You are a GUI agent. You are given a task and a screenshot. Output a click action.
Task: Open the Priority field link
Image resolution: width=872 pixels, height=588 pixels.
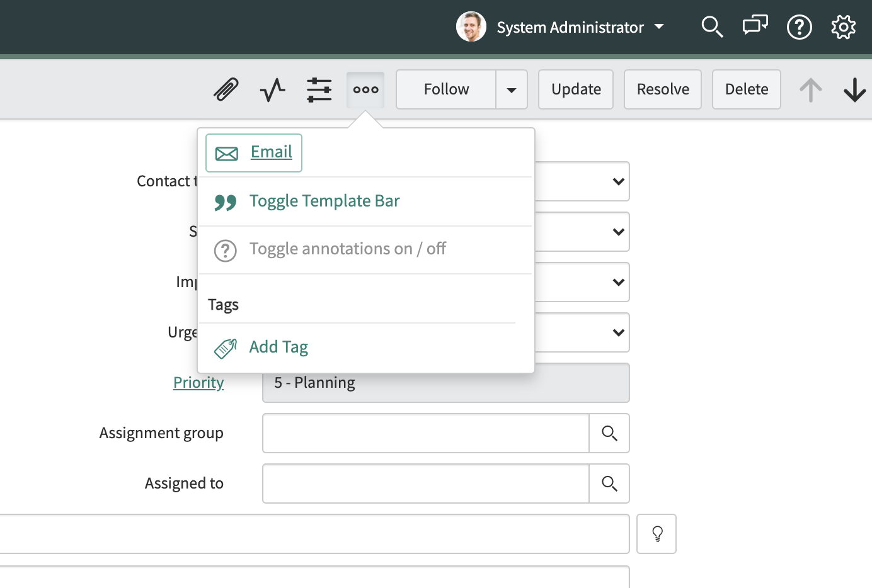click(x=198, y=382)
